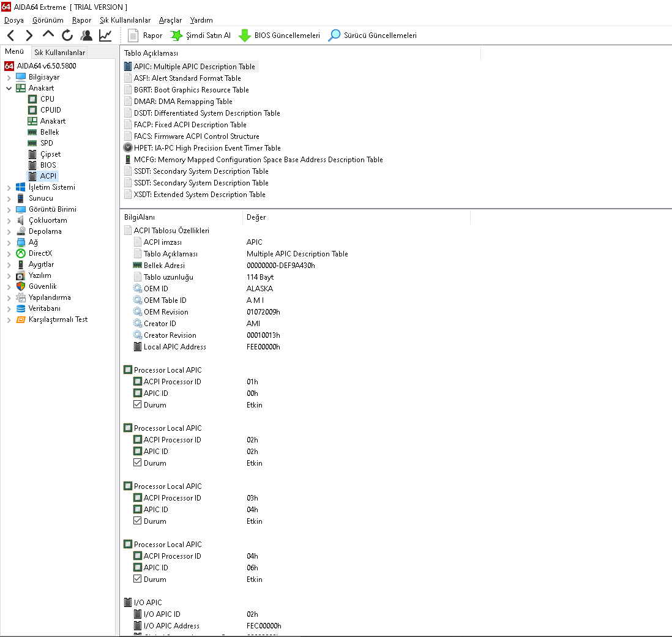Screen dimensions: 672x637
Task: Collapse the Anakart tree node
Action: click(x=9, y=88)
